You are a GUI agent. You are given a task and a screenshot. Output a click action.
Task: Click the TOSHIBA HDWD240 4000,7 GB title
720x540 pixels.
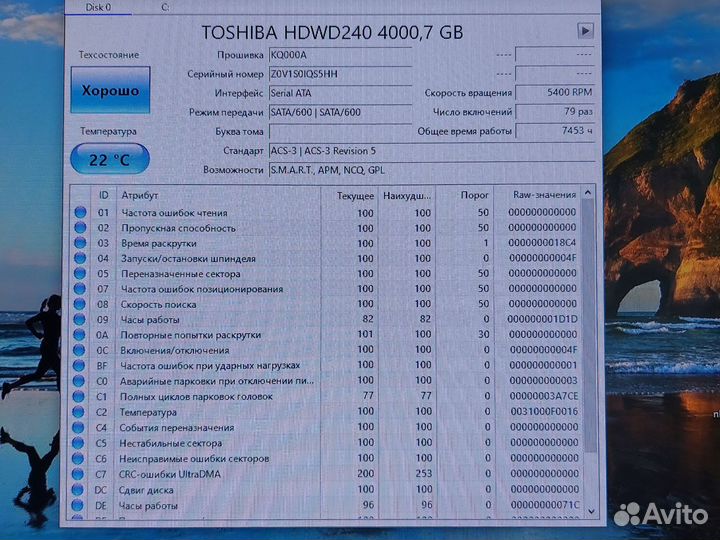click(x=332, y=32)
